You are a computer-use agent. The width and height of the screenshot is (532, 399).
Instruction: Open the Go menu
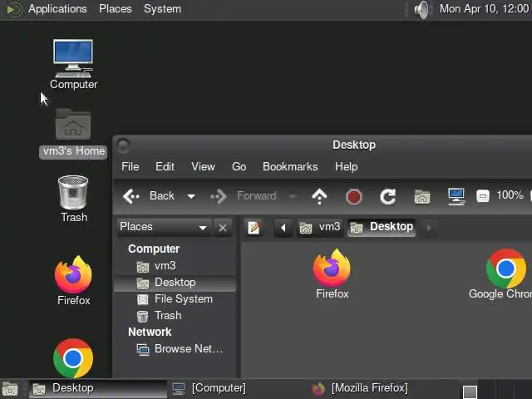(x=239, y=166)
